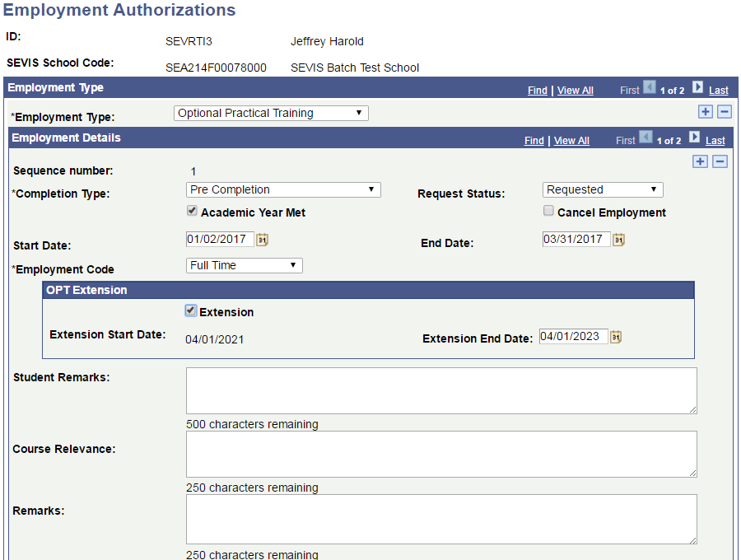This screenshot has width=741, height=560.
Task: Open the Employment Type dropdown
Action: coord(270,113)
